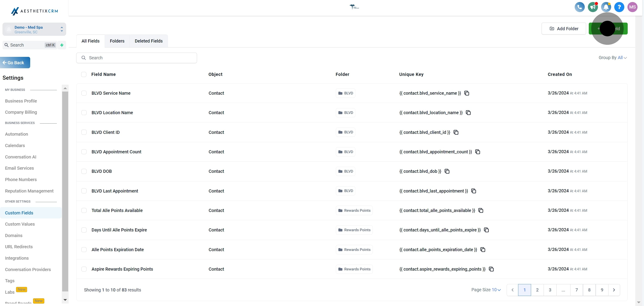Click the green lightning bolt icon

click(62, 45)
